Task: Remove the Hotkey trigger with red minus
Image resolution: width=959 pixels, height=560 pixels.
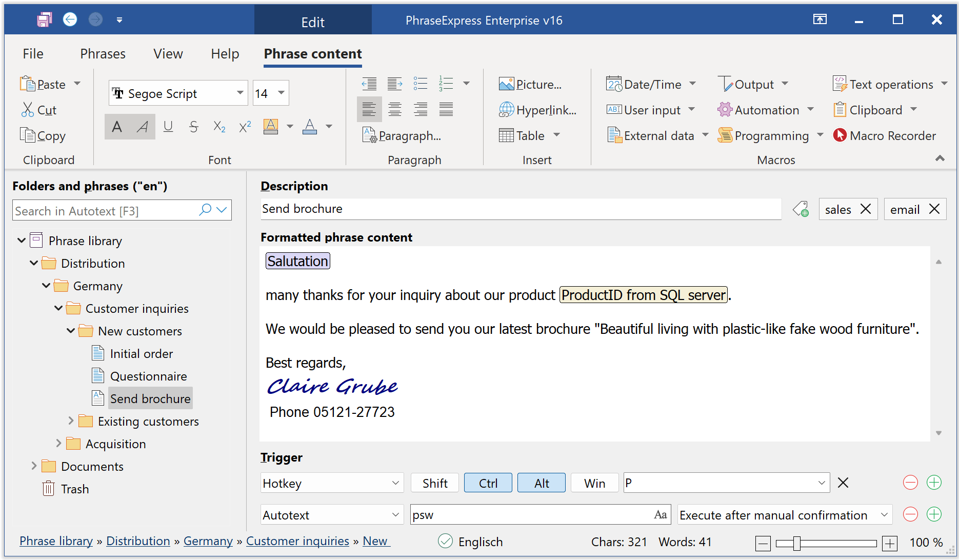Action: 910,483
